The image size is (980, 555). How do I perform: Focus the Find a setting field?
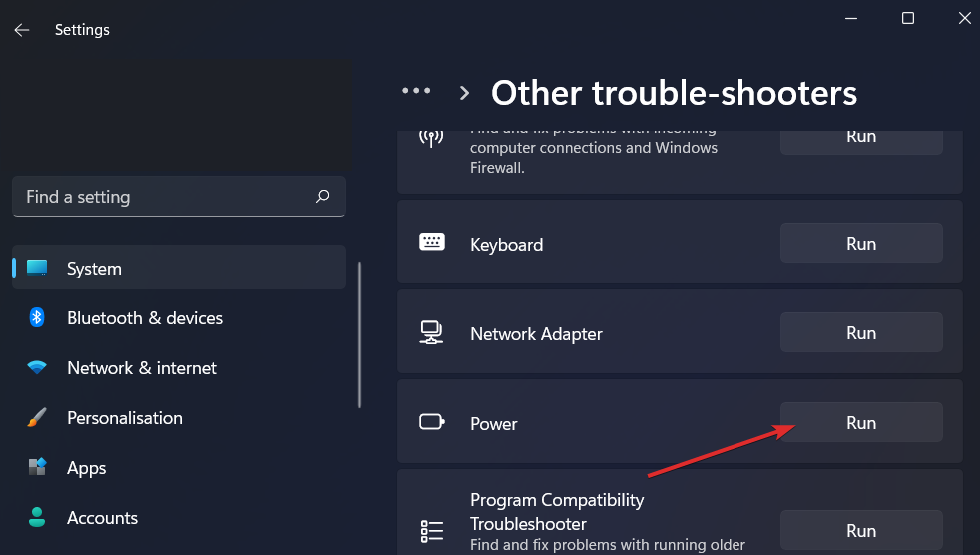tap(179, 197)
